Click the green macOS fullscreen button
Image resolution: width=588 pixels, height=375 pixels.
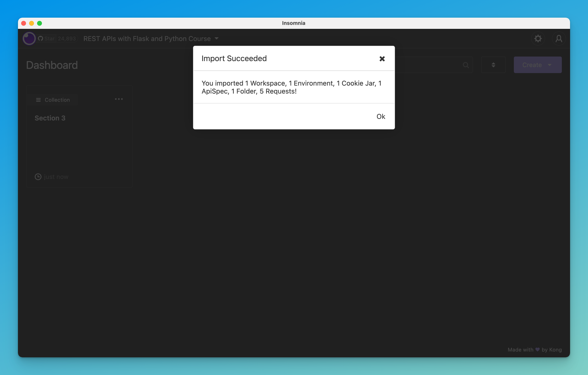point(40,23)
